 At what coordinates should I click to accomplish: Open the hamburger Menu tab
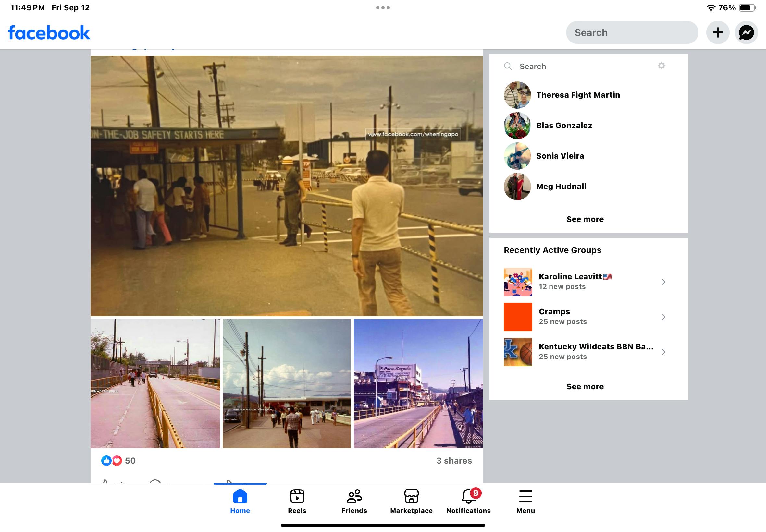click(525, 501)
